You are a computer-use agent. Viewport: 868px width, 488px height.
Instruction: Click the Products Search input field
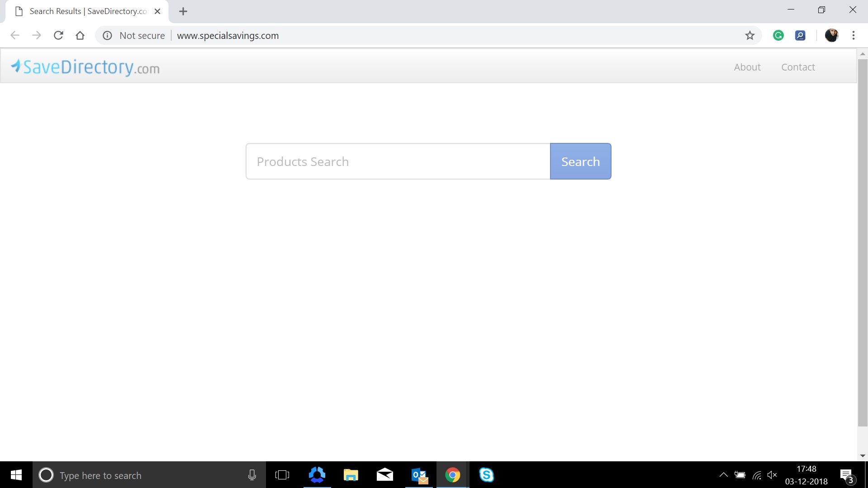398,161
